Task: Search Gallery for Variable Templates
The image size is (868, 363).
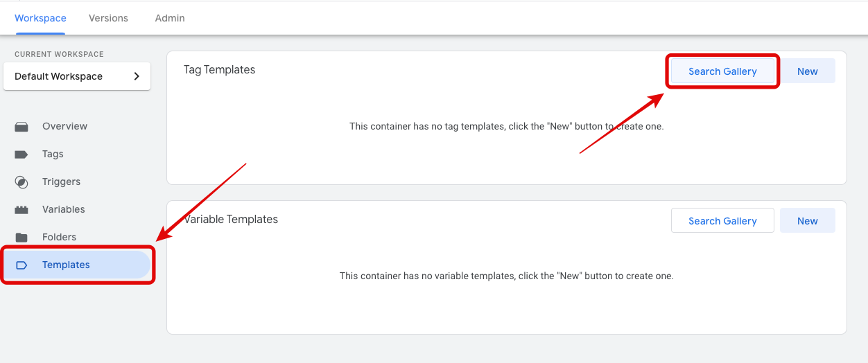Action: click(x=722, y=221)
